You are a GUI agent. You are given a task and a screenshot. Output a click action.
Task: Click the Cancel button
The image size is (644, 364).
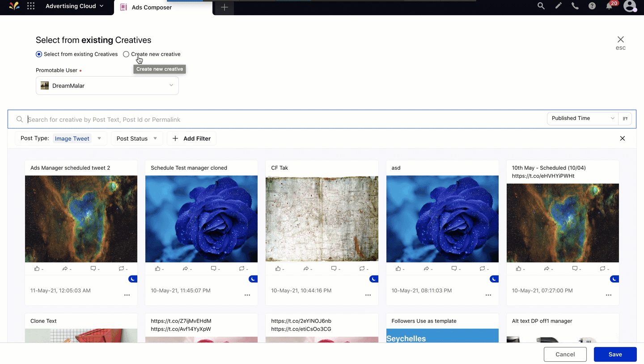click(x=565, y=354)
